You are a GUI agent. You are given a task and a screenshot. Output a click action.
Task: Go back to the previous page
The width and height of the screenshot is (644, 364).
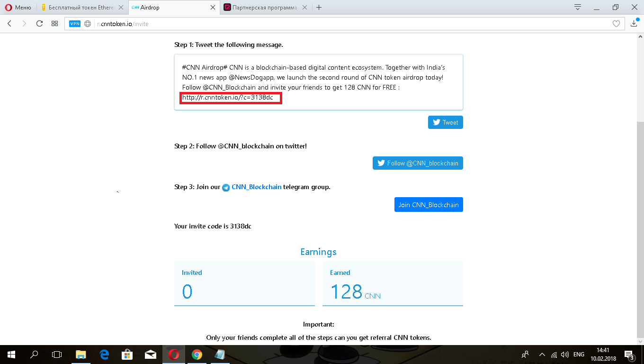(x=9, y=24)
